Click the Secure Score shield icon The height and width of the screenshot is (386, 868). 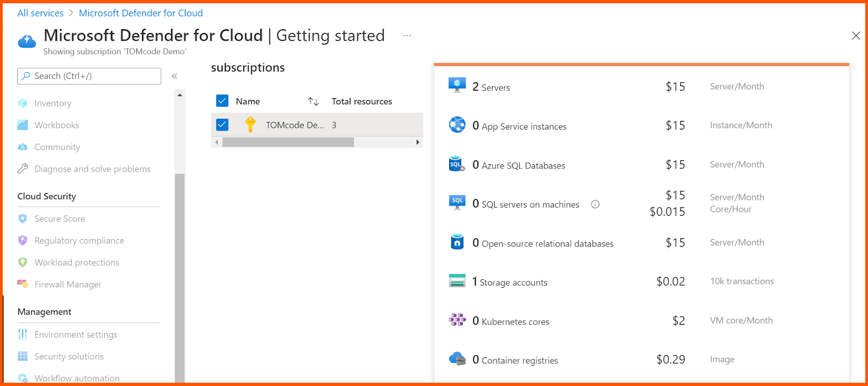[22, 218]
